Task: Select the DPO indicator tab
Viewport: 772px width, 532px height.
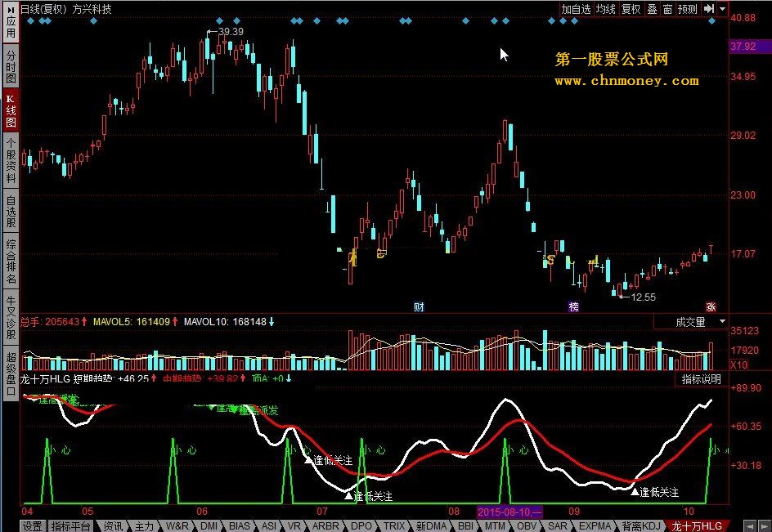Action: click(x=361, y=526)
